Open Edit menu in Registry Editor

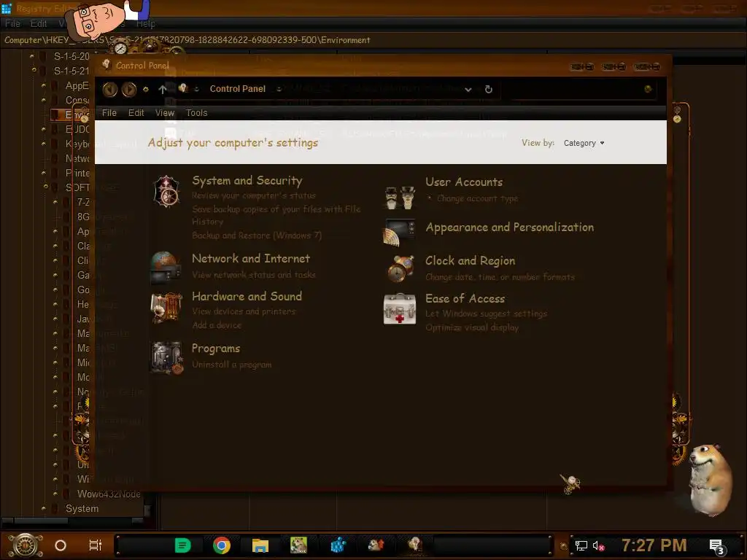(x=39, y=23)
